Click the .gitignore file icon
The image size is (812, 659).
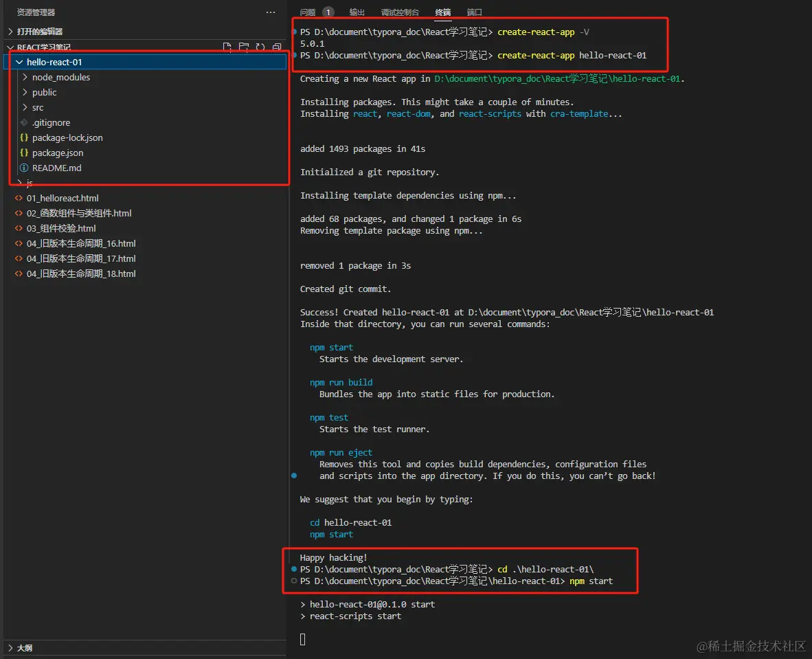[x=24, y=123]
